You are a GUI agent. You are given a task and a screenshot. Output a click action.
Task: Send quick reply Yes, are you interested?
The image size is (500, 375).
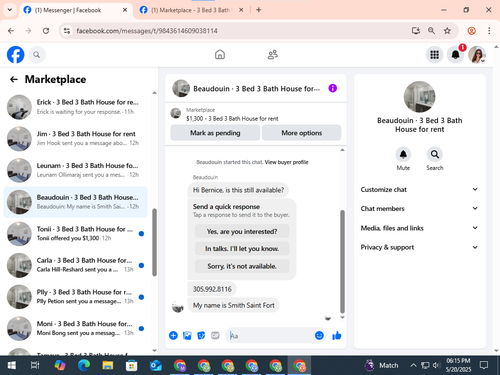coord(242,231)
